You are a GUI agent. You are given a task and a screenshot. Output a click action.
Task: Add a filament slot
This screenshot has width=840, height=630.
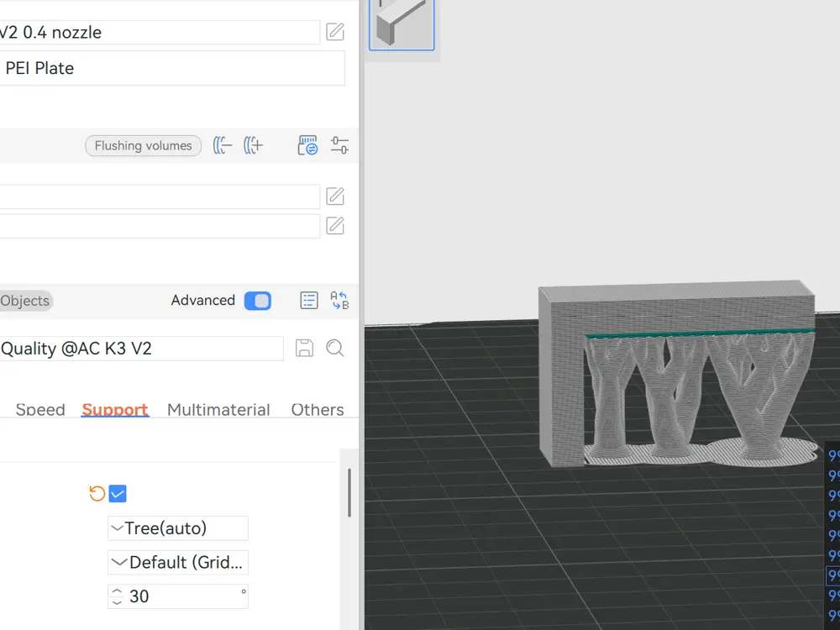[254, 145]
